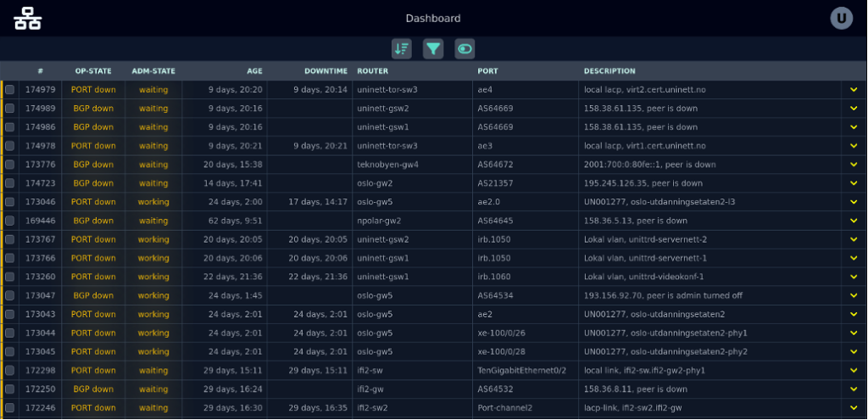Click the network logo icon in header
This screenshot has width=868, height=420.
[x=27, y=18]
